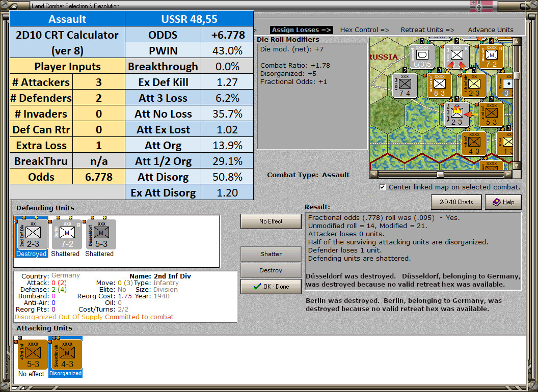Viewport: 538px width, 392px height.
Task: Click map scroll down arrow
Action: (x=517, y=166)
